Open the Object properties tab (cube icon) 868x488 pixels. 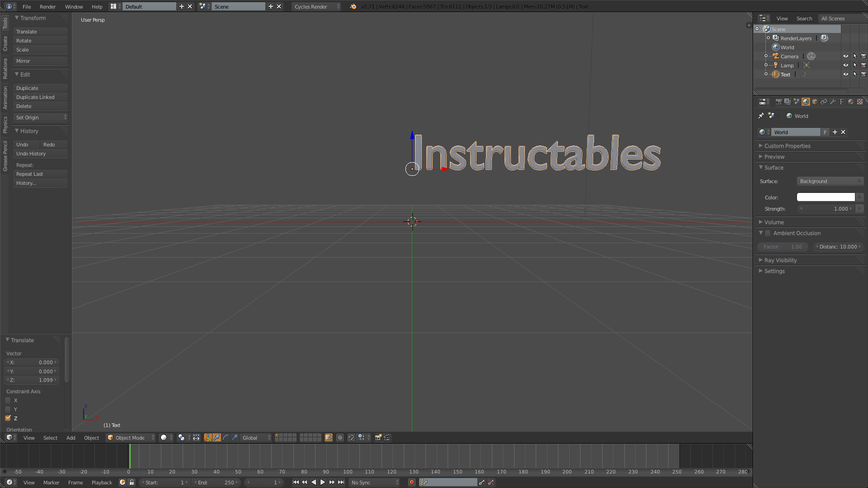(815, 102)
